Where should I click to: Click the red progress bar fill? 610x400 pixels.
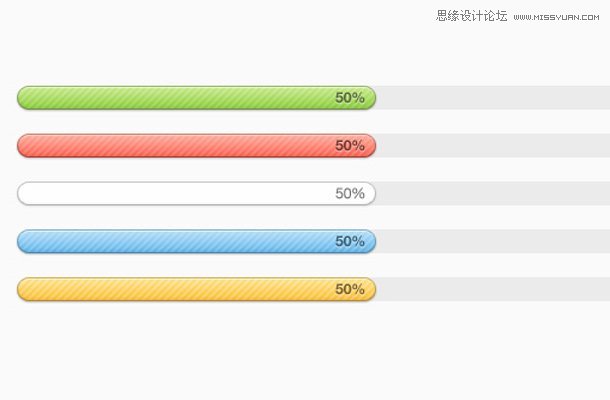[x=196, y=146]
